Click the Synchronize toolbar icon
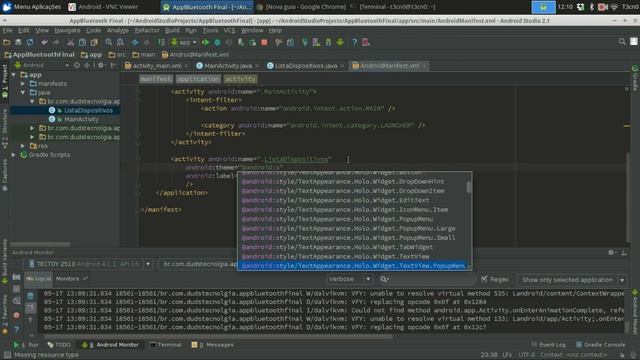The width and height of the screenshot is (640, 360). click(x=30, y=42)
